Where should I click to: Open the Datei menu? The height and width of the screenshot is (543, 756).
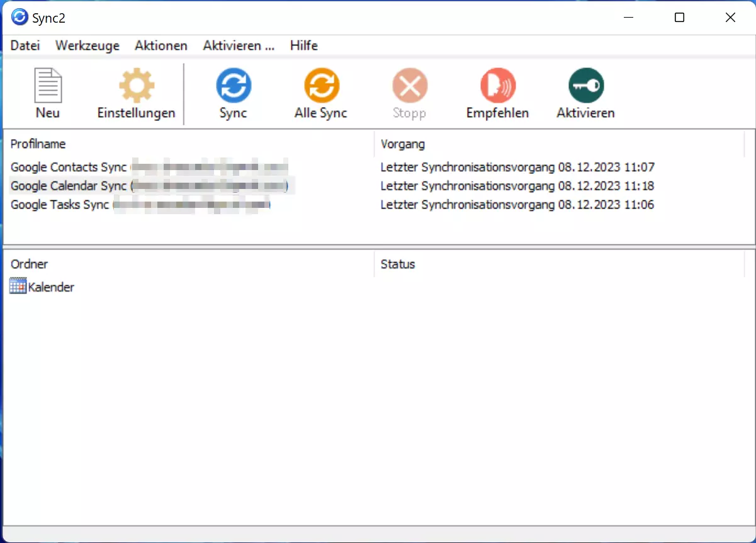pos(25,45)
